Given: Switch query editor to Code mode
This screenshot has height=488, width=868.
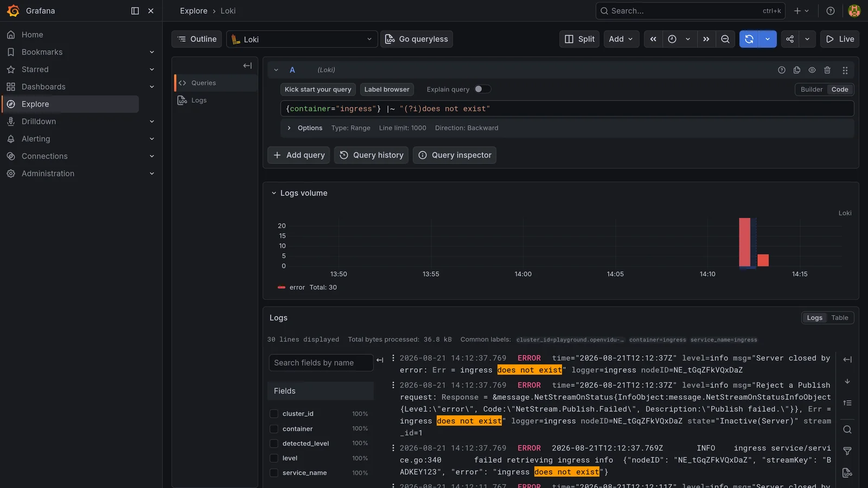Looking at the screenshot, I should click(840, 89).
